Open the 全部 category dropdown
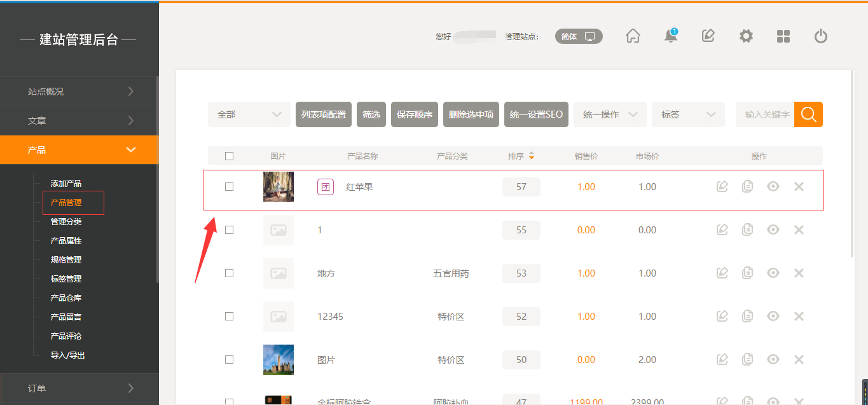868x405 pixels. [x=249, y=114]
